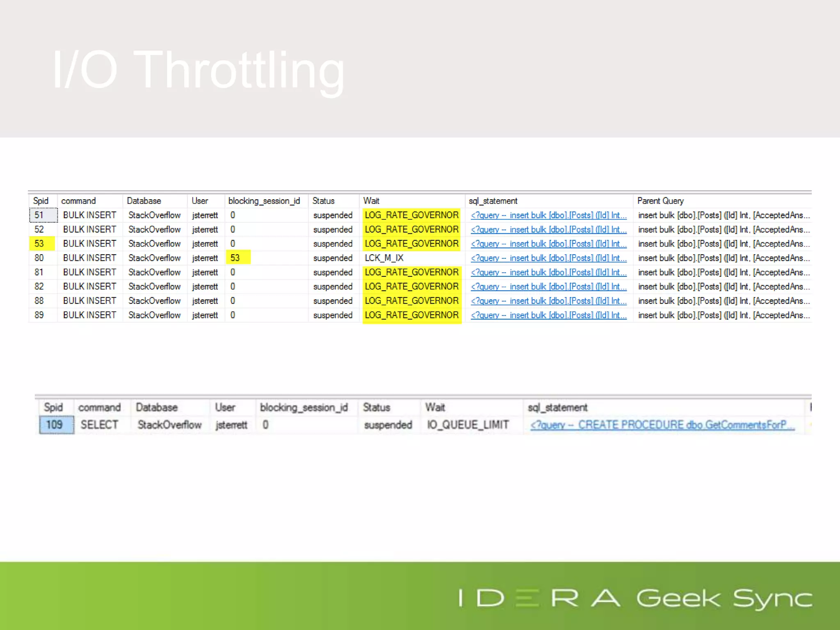This screenshot has width=840, height=630.
Task: Click the LCK_M_IX wait cell
Action: [x=384, y=258]
